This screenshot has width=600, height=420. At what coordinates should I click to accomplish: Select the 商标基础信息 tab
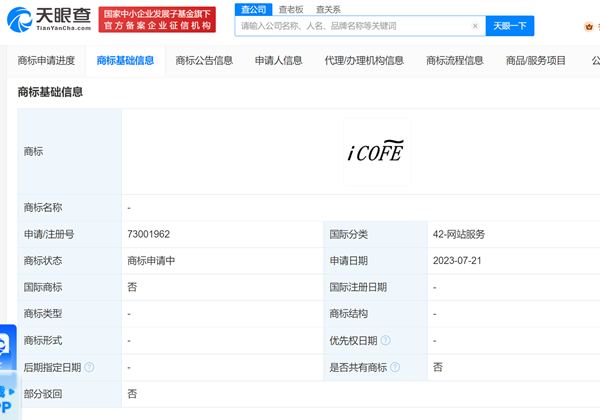125,60
